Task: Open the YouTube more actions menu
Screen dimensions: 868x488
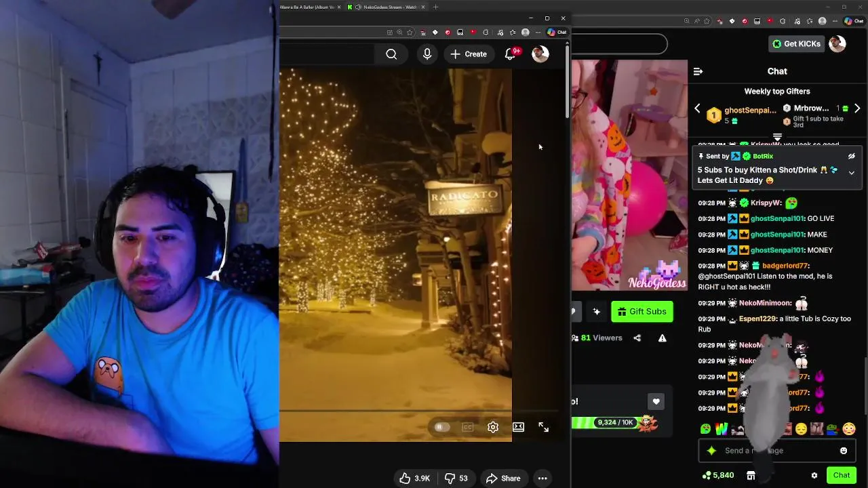Action: click(542, 479)
